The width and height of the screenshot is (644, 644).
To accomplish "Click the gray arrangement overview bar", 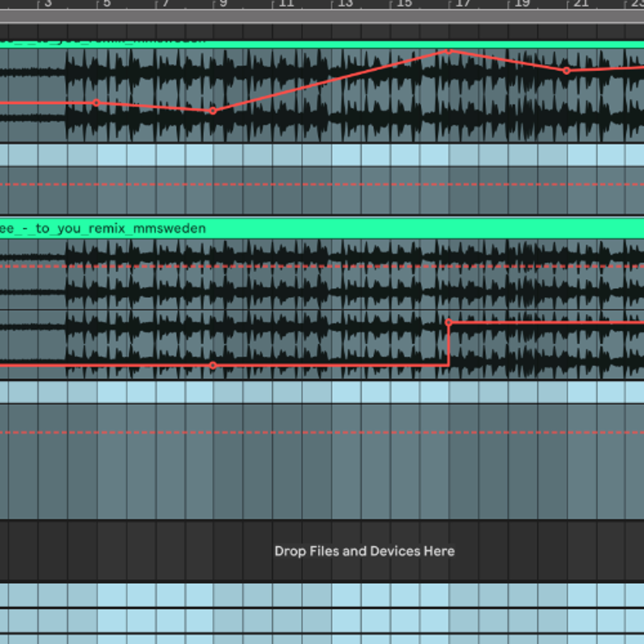I will coord(322,17).
